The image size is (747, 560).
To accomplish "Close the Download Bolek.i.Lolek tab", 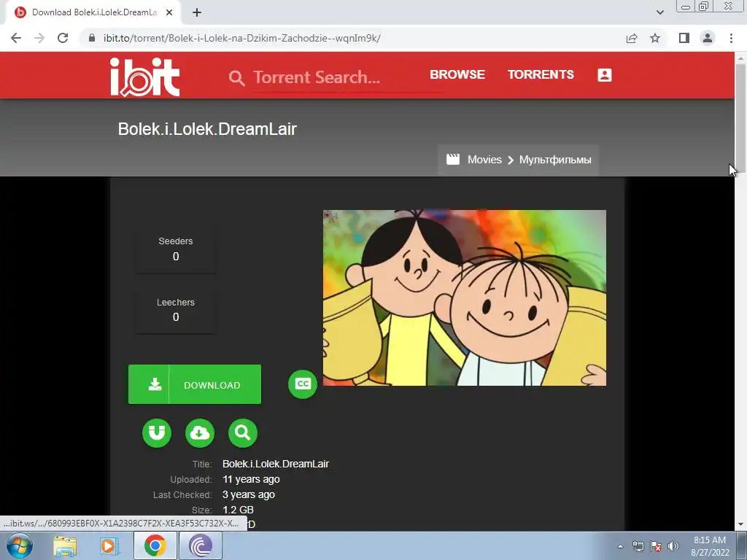I will click(x=169, y=12).
